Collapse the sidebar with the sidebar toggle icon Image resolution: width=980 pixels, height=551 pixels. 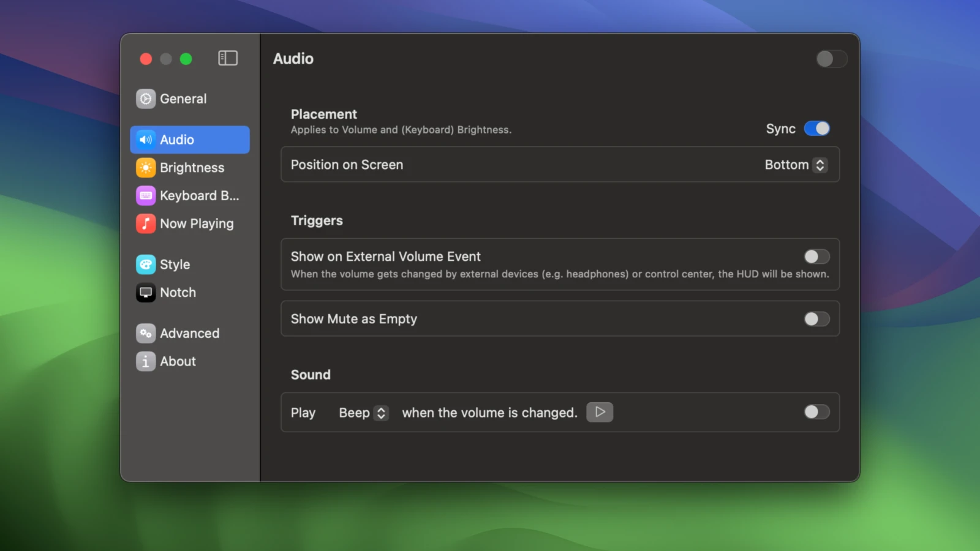228,58
